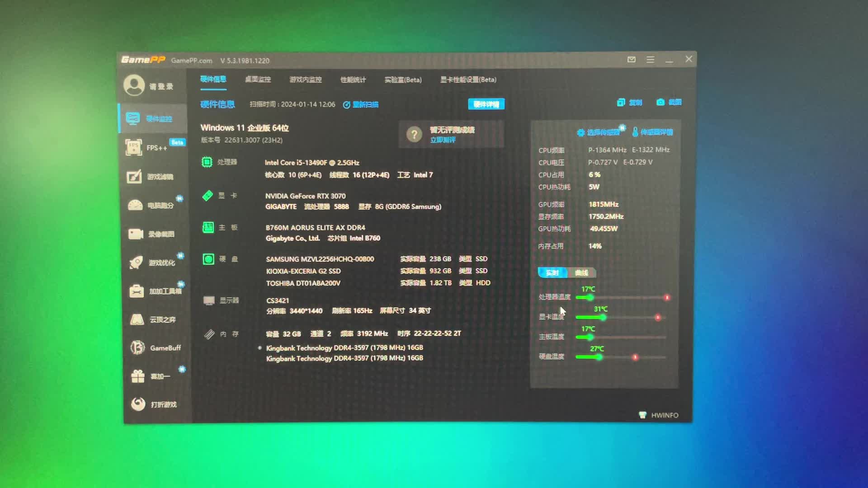Click the mail icon in title bar
This screenshot has width=868, height=488.
click(x=632, y=60)
